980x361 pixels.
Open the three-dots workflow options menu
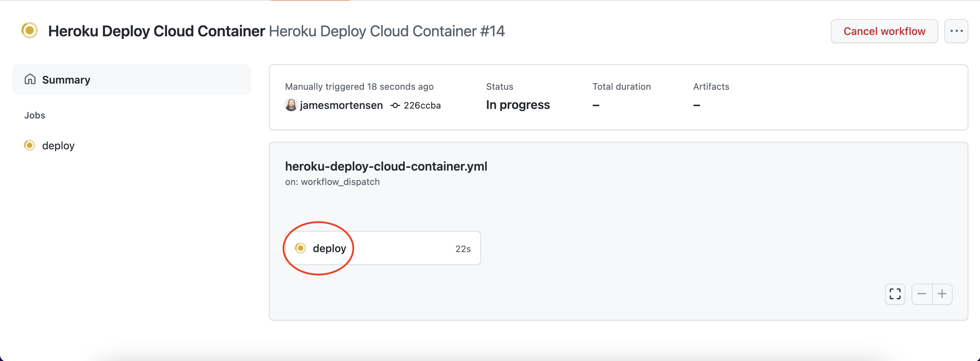(956, 31)
